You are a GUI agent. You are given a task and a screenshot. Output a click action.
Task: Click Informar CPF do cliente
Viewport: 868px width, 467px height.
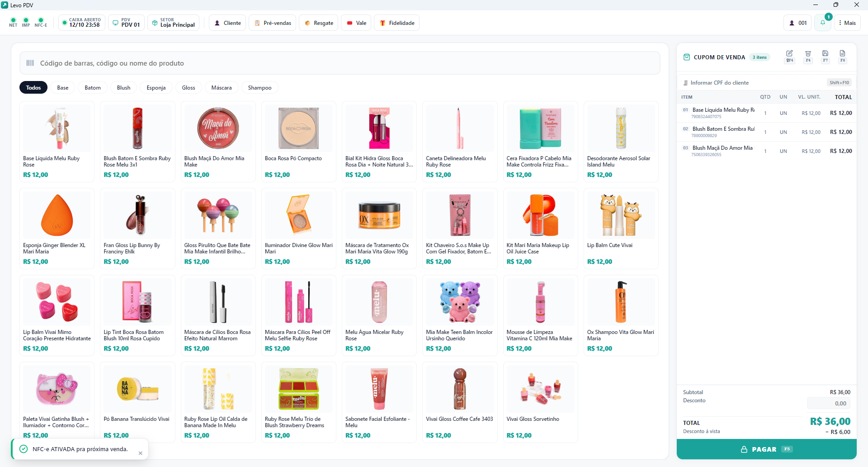766,82
